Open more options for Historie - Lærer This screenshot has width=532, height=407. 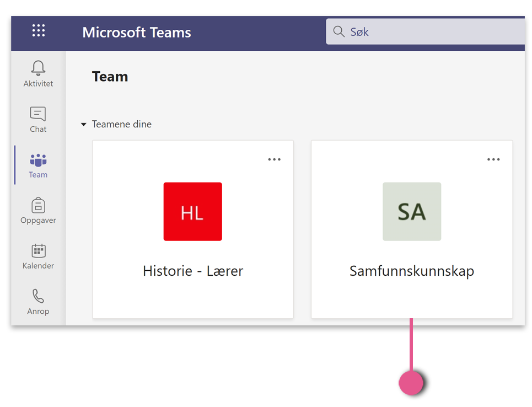pos(274,159)
